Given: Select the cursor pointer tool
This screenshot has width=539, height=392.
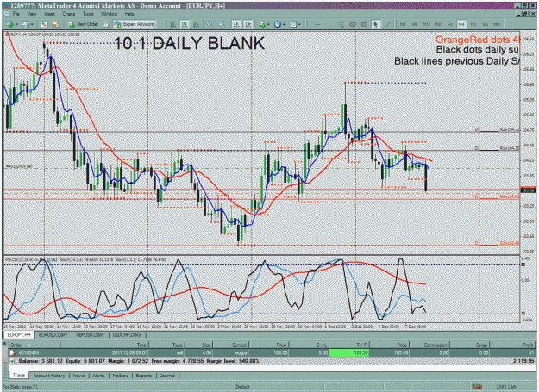Looking at the screenshot, I should [376, 24].
